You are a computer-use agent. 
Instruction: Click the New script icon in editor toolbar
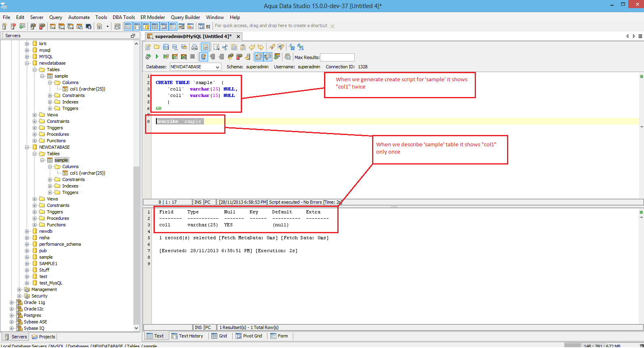[148, 47]
